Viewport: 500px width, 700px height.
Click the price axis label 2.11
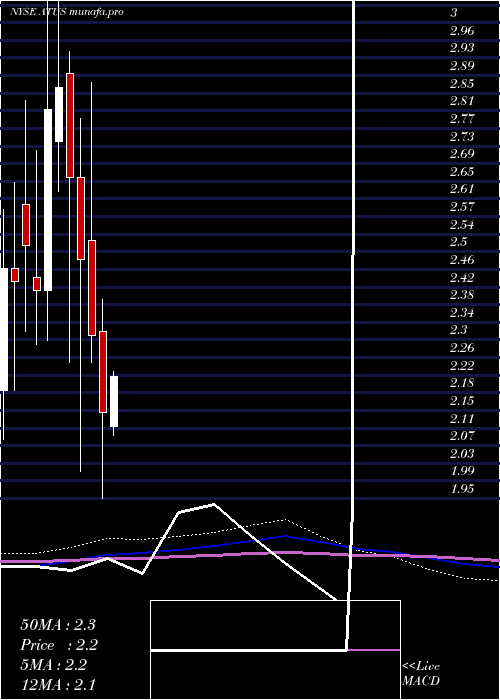[462, 419]
